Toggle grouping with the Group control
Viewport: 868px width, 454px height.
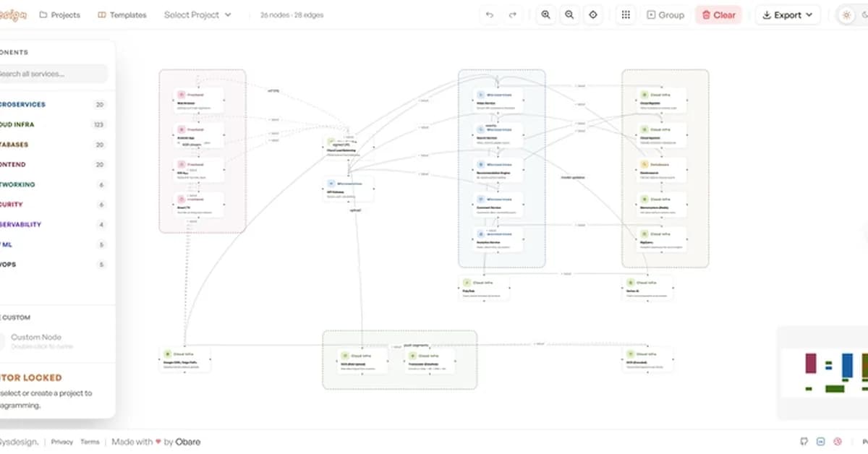665,14
